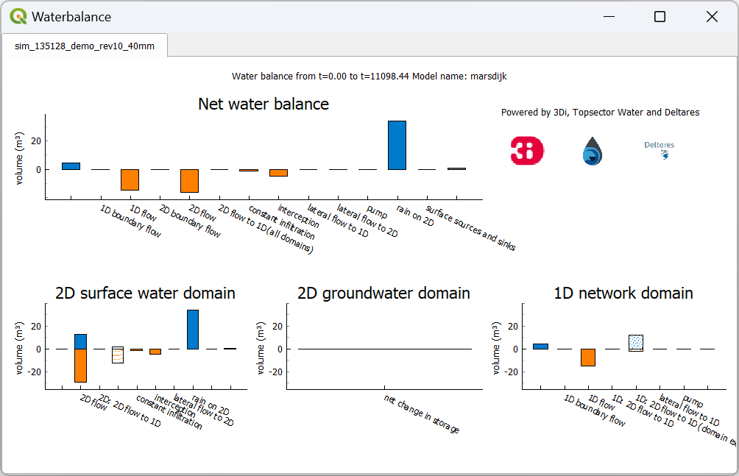Click the '2D surface water domain' chart title
The image size is (739, 476).
click(145, 293)
